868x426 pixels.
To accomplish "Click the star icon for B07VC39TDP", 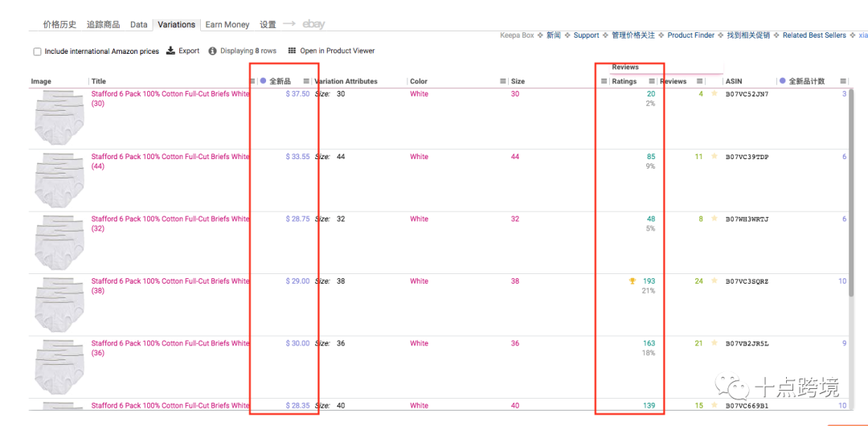I will (x=714, y=157).
